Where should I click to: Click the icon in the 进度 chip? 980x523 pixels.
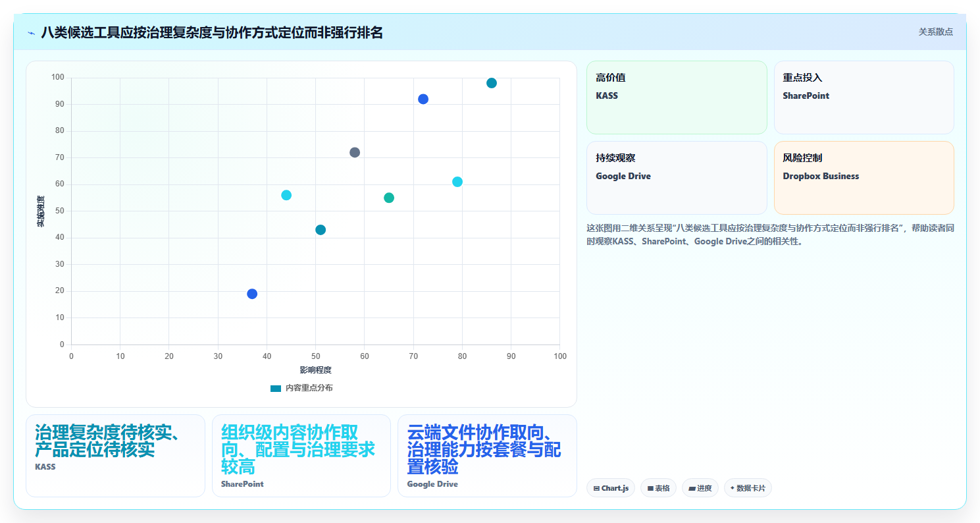click(x=692, y=489)
